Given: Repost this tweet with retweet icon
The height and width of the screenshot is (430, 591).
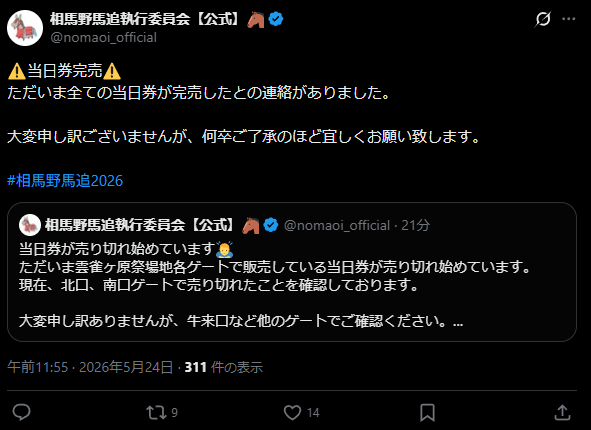Looking at the screenshot, I should (x=156, y=413).
